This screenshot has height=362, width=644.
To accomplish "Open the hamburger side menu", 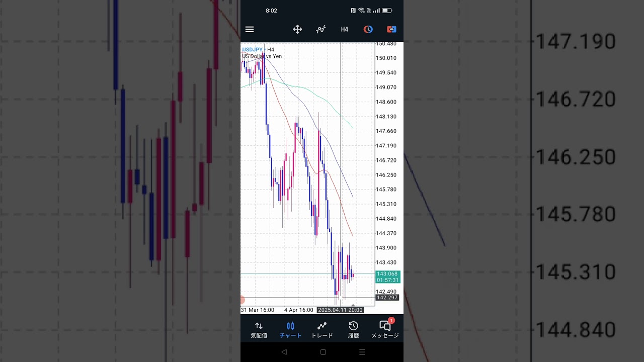I will (x=250, y=29).
